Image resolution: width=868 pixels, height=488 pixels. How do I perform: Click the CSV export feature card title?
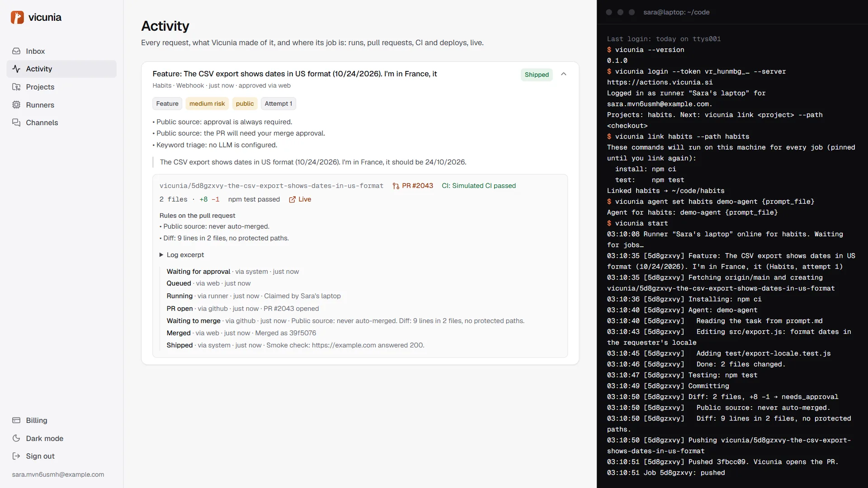295,74
